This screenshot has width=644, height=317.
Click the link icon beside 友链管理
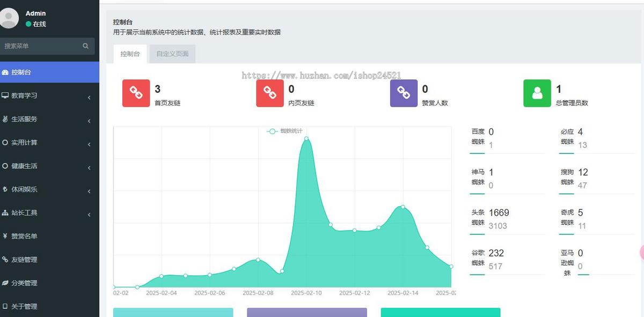[x=5, y=260]
